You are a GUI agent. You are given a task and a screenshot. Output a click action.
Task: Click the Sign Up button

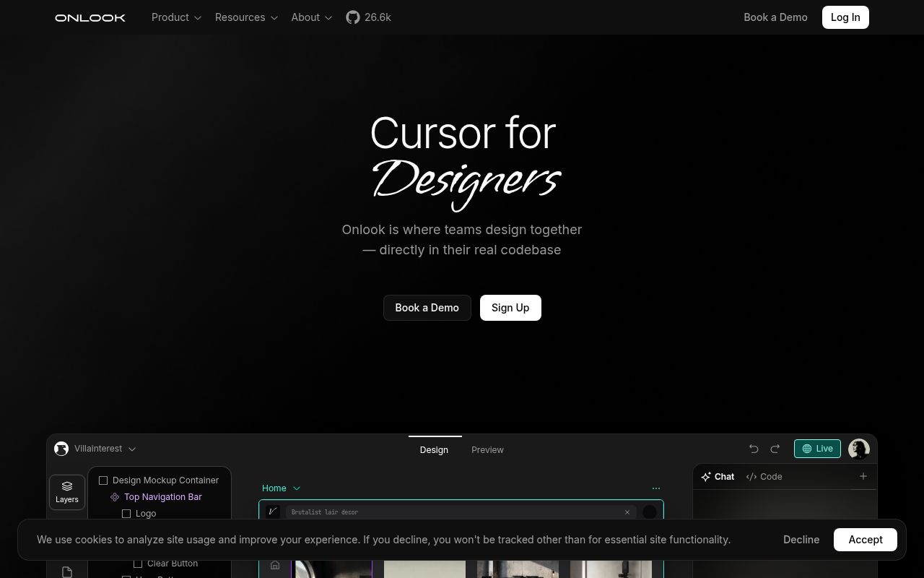(510, 308)
